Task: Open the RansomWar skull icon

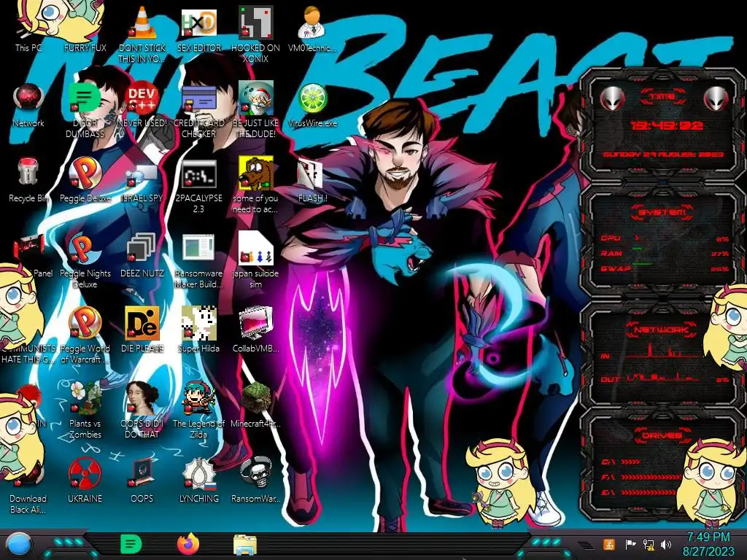Action: [255, 480]
